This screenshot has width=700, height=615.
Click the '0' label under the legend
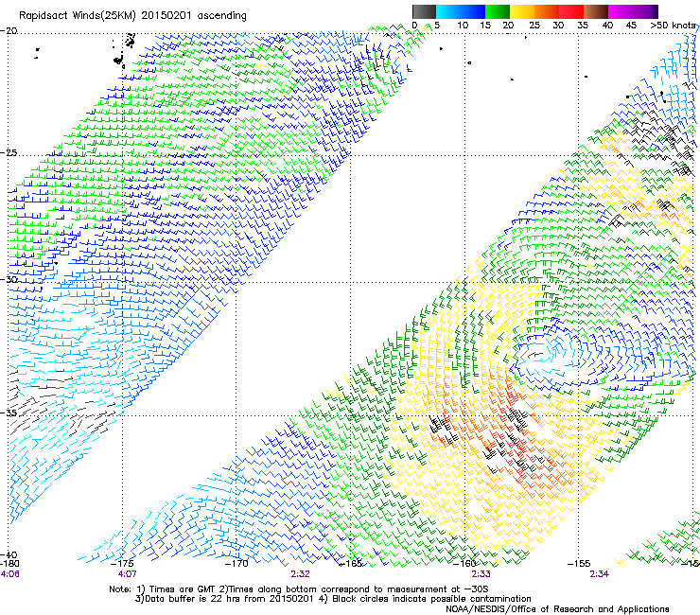(414, 26)
